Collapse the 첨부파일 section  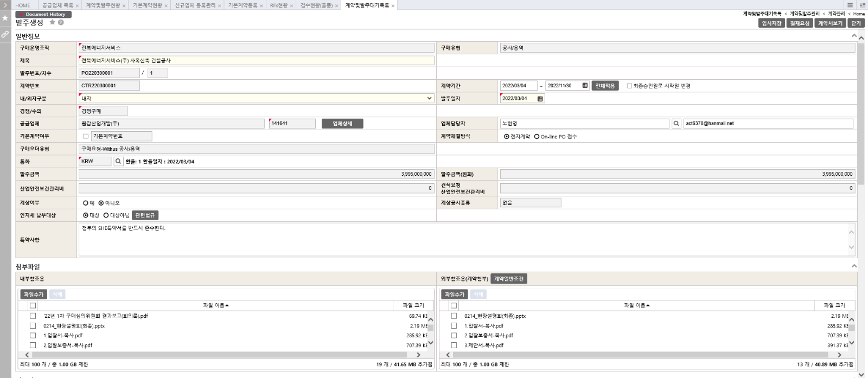tap(854, 266)
